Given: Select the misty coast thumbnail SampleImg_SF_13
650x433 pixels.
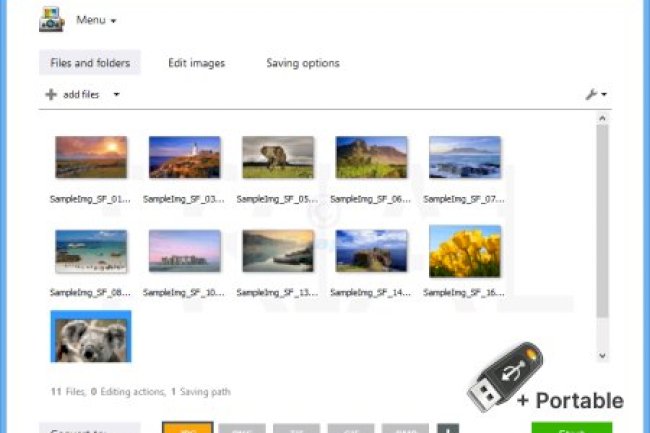Looking at the screenshot, I should tap(278, 251).
